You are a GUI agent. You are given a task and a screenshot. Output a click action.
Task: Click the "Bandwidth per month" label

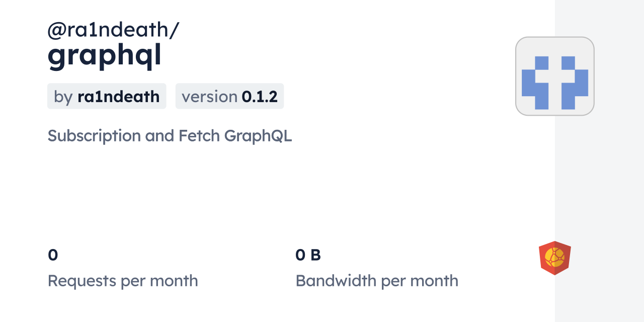pyautogui.click(x=377, y=281)
